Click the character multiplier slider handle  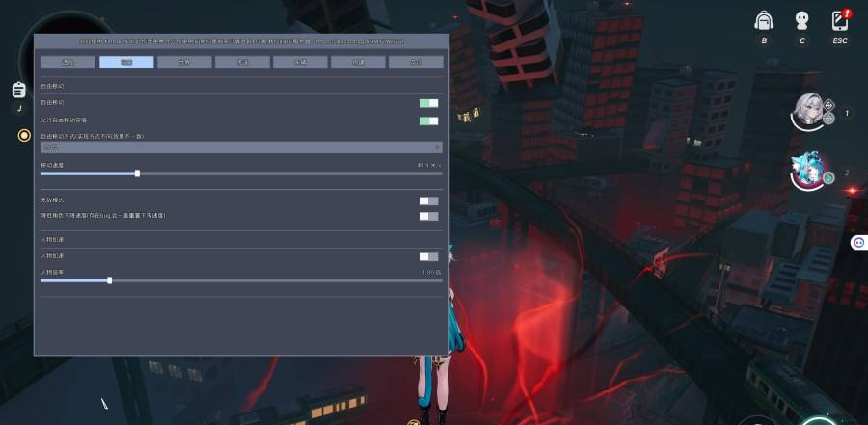110,280
